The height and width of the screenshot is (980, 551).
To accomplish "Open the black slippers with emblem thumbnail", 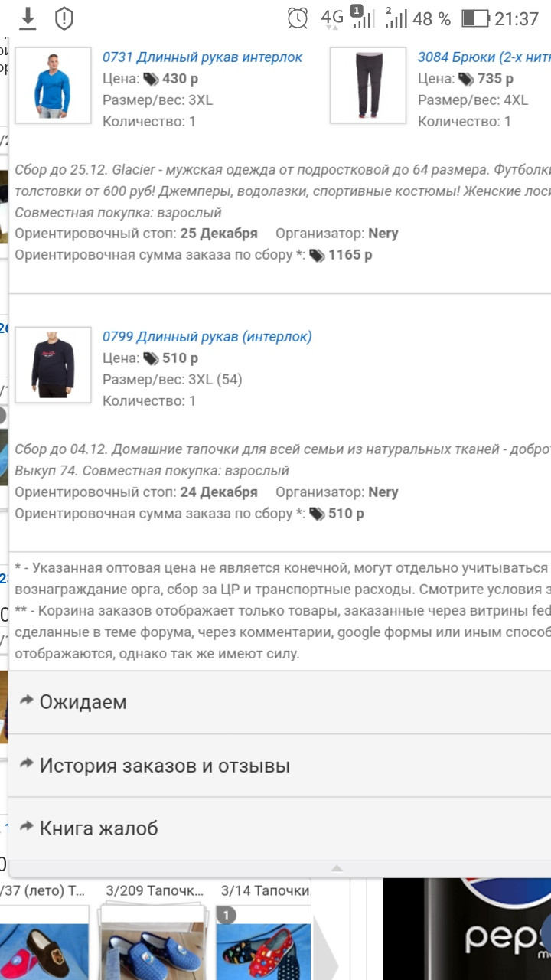I will tap(44, 942).
